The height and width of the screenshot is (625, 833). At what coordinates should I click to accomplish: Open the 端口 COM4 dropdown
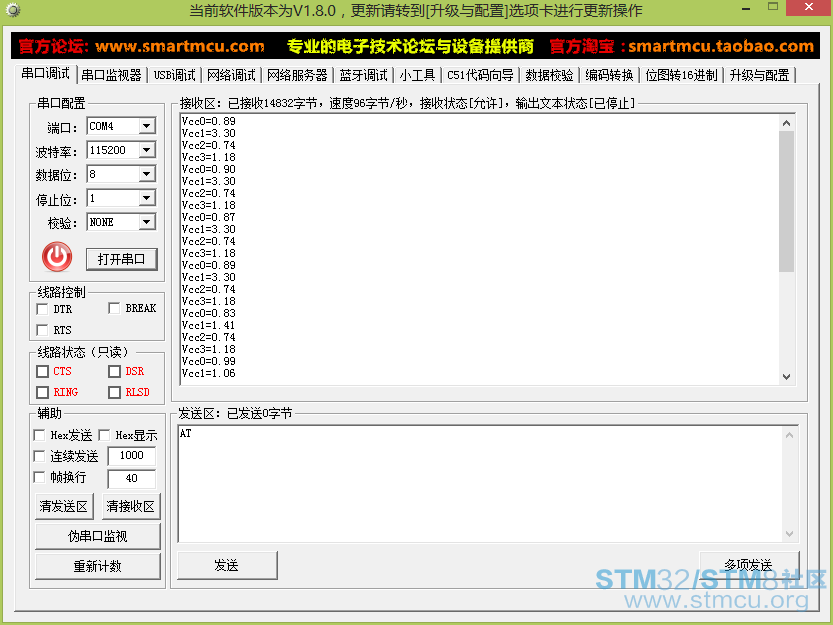pyautogui.click(x=147, y=126)
